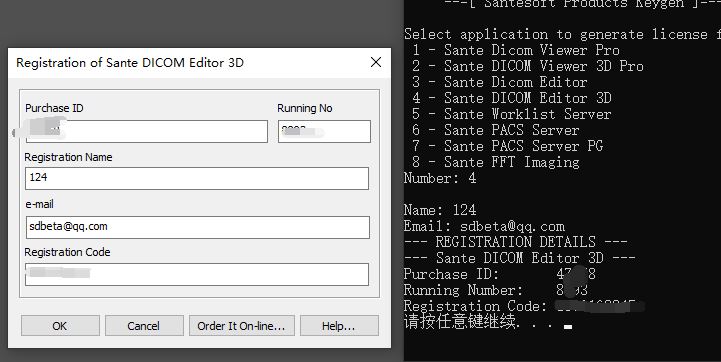Close the Registration of Sante DICOM Editor 3D dialog
The image size is (721, 362).
[376, 62]
